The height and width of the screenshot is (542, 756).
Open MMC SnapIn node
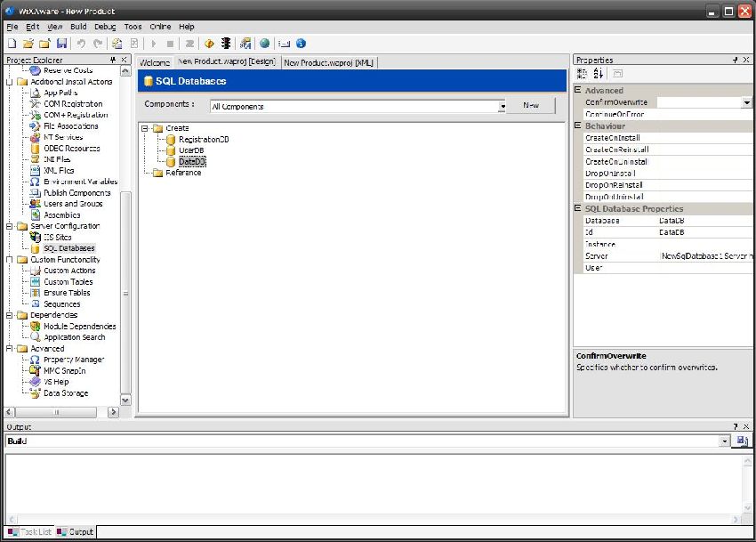click(x=64, y=370)
